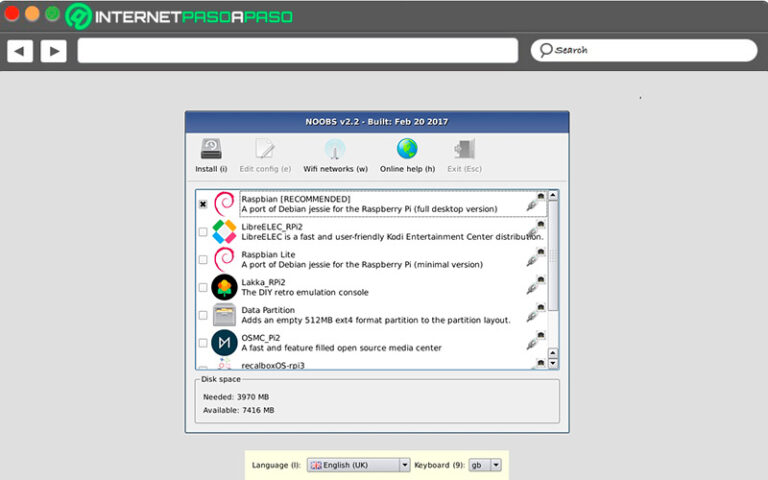The width and height of the screenshot is (768, 480).
Task: Click the OS list vertical scrollbar thumb
Action: (x=553, y=255)
